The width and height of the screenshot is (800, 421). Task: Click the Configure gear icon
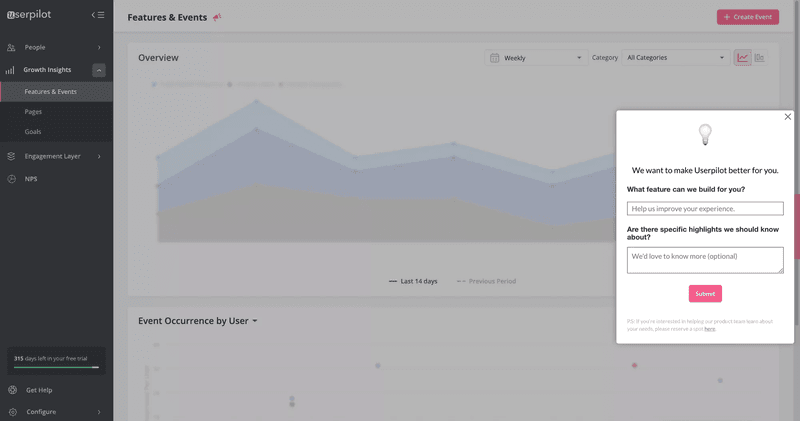click(x=11, y=412)
